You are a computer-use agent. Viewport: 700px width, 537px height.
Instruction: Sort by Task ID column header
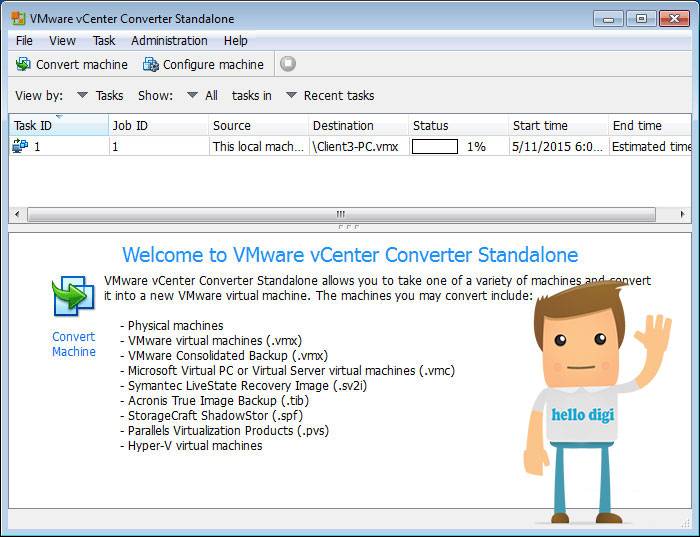pos(58,125)
